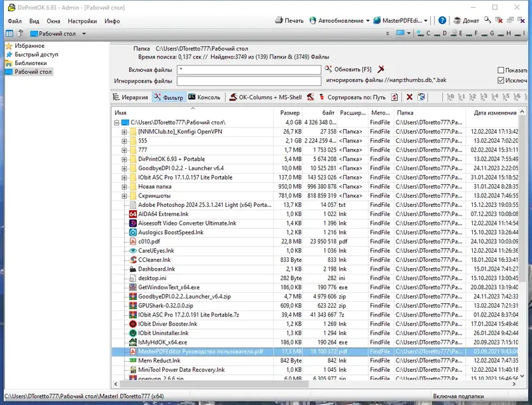Click the red pin icon next to Обновить

[x=380, y=69]
